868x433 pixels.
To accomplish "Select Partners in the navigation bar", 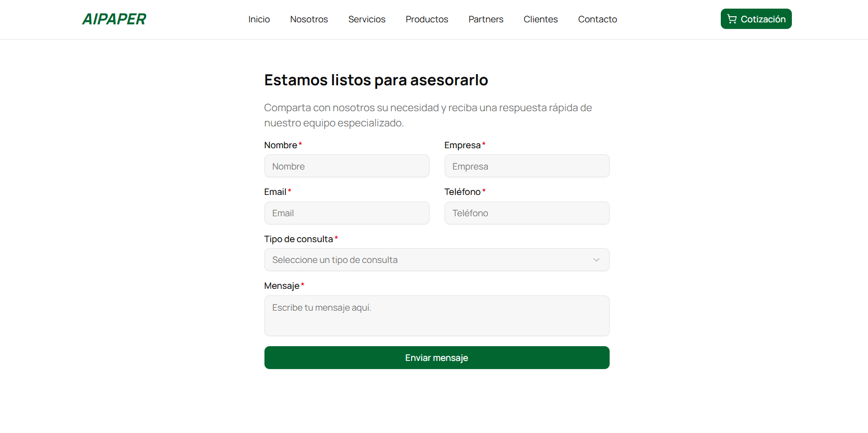I will pos(485,19).
